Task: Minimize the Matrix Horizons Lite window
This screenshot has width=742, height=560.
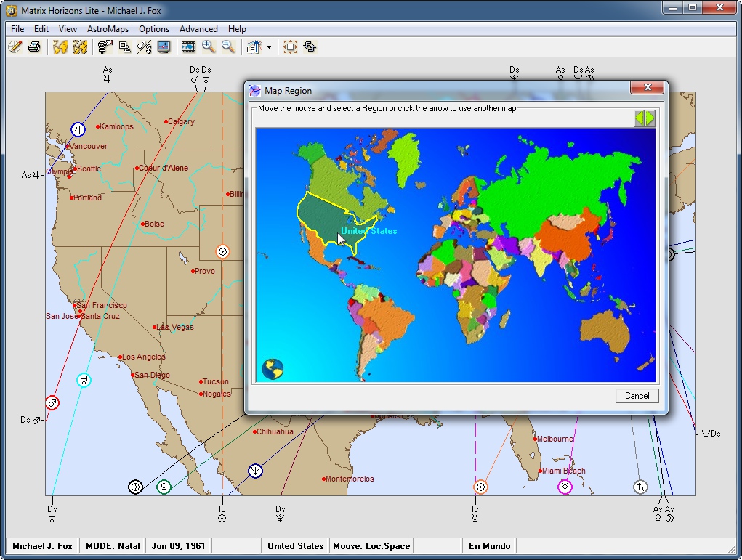Action: pos(673,7)
